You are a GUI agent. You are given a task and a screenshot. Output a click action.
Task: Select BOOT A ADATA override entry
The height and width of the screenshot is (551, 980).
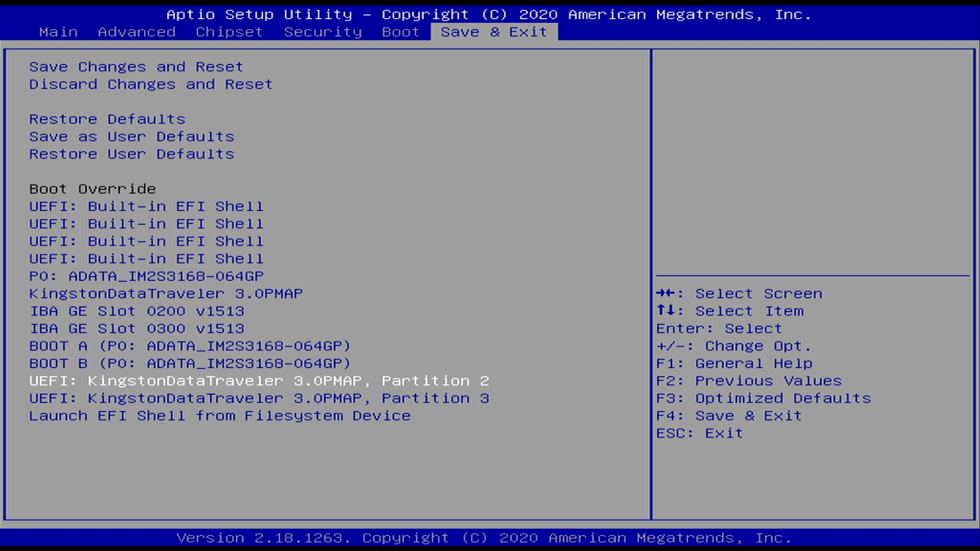[190, 346]
